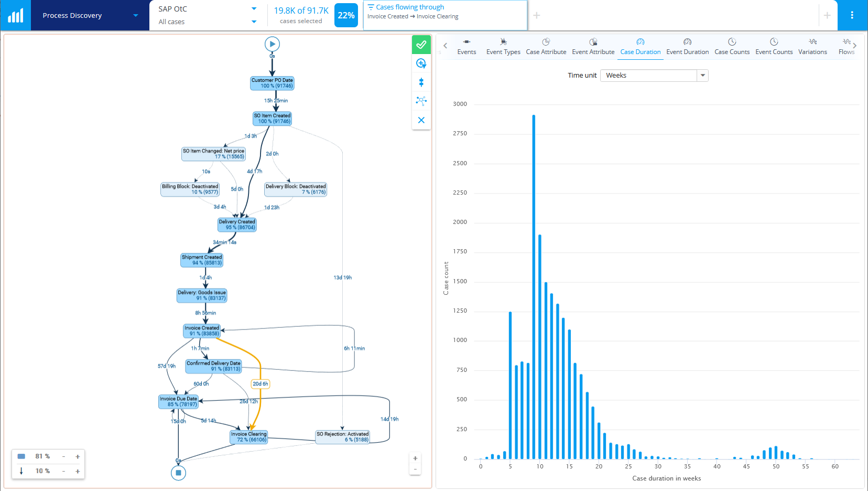Select the zoom-to-selection tool beside the process map
The height and width of the screenshot is (491, 868).
click(x=421, y=63)
